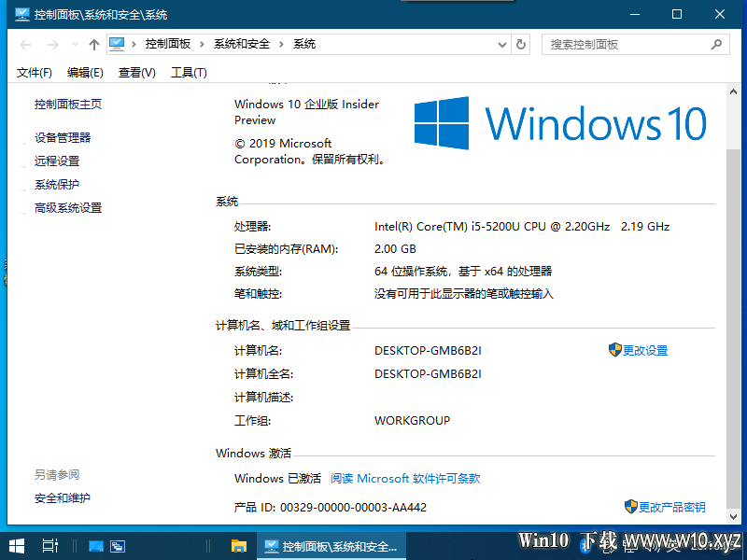Click the vertical scrollbar thumb
This screenshot has width=747, height=560.
tap(733, 329)
